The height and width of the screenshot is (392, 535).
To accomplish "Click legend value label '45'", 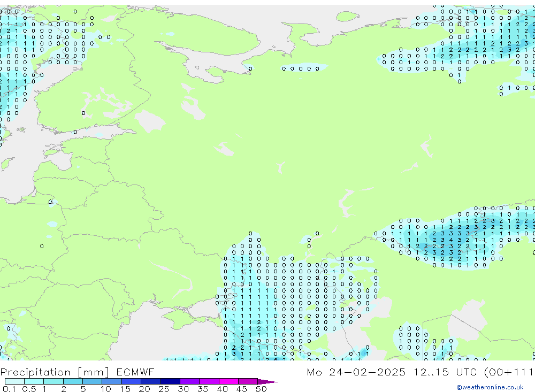I will pos(242,389).
